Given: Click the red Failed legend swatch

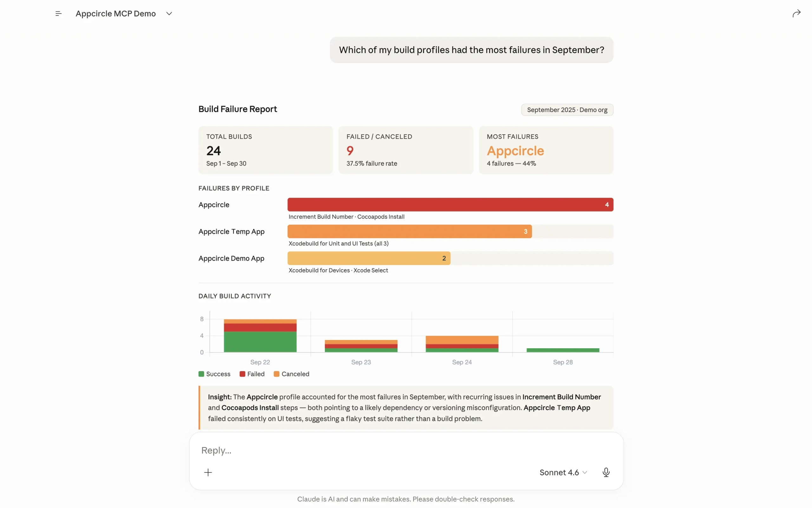Looking at the screenshot, I should (242, 374).
